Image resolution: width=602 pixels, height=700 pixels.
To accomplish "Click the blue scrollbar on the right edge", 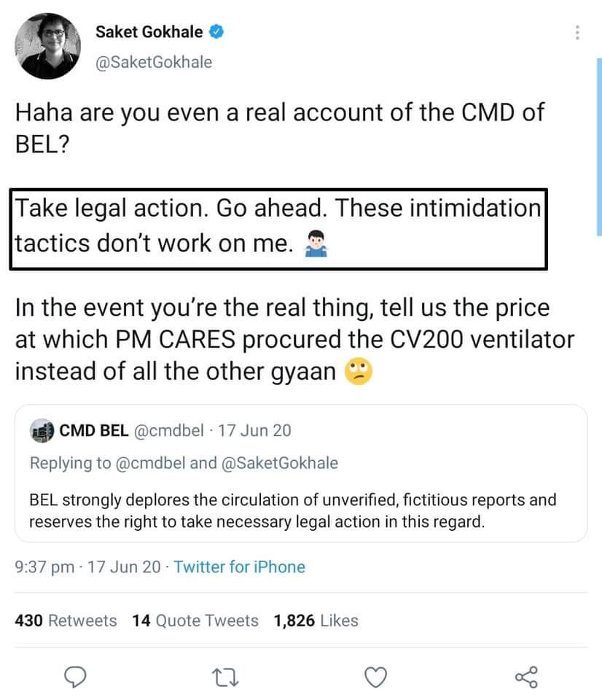I will point(598,146).
